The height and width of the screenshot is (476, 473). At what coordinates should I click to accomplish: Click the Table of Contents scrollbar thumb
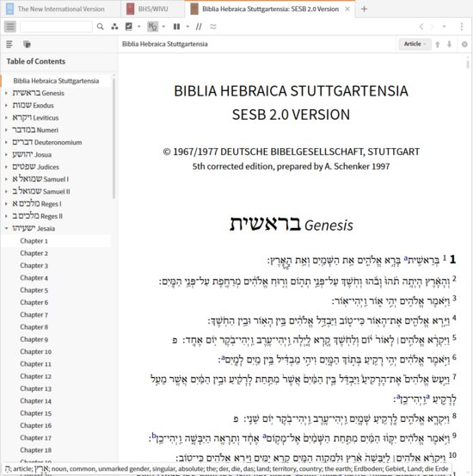tap(114, 138)
